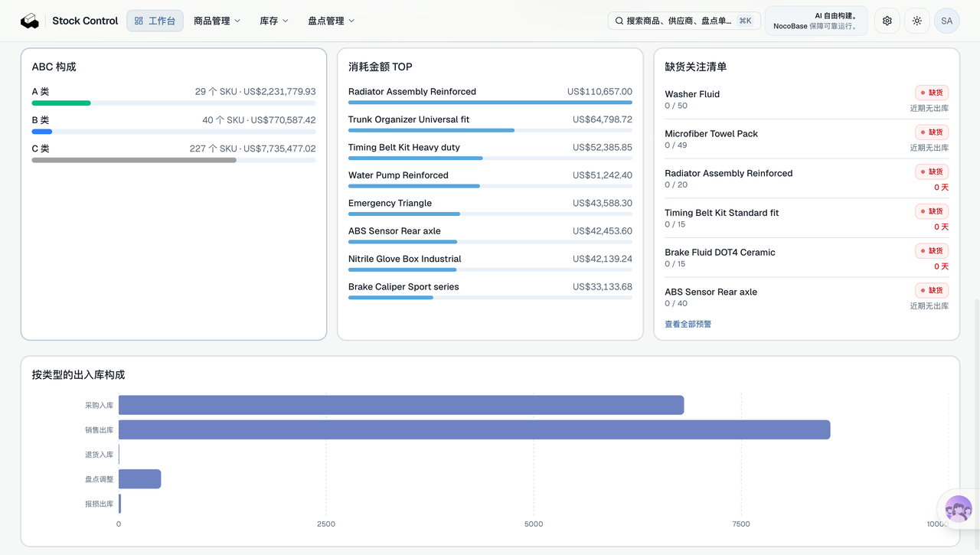Select Timing Belt Kit Heavy duty row

490,150
